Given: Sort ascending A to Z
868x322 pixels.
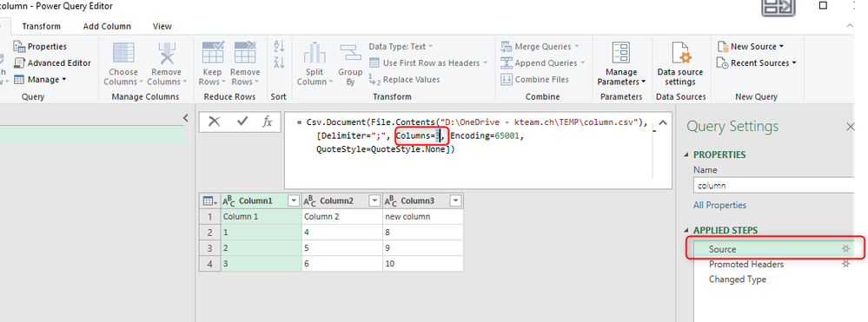Looking at the screenshot, I should tap(279, 47).
